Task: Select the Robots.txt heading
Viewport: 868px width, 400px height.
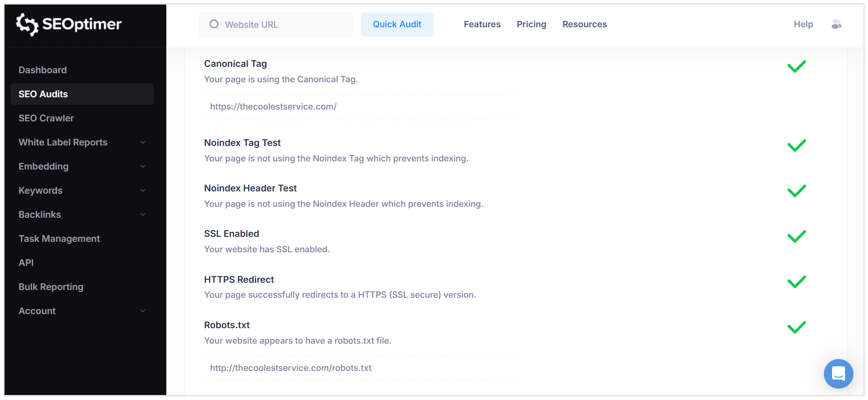Action: [x=227, y=325]
